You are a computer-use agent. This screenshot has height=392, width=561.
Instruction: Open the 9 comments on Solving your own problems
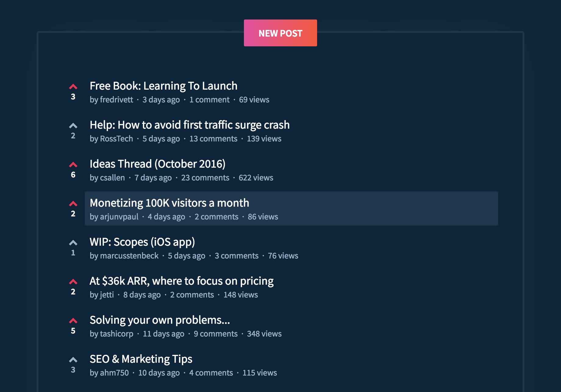pos(216,334)
